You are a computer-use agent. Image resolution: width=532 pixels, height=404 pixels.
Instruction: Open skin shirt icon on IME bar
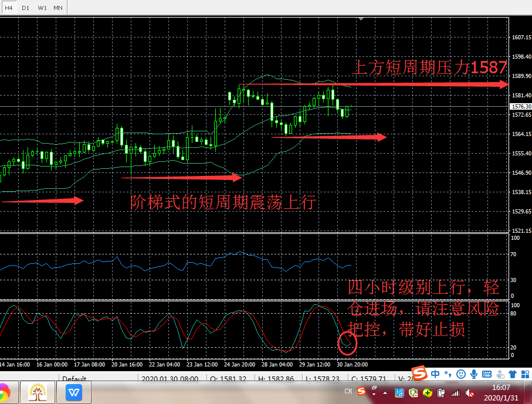pyautogui.click(x=512, y=374)
